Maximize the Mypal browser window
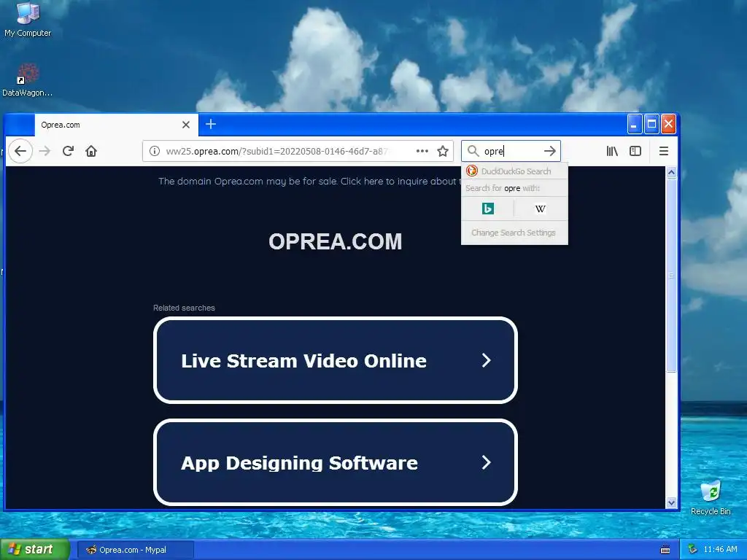The image size is (747, 560). 651,124
